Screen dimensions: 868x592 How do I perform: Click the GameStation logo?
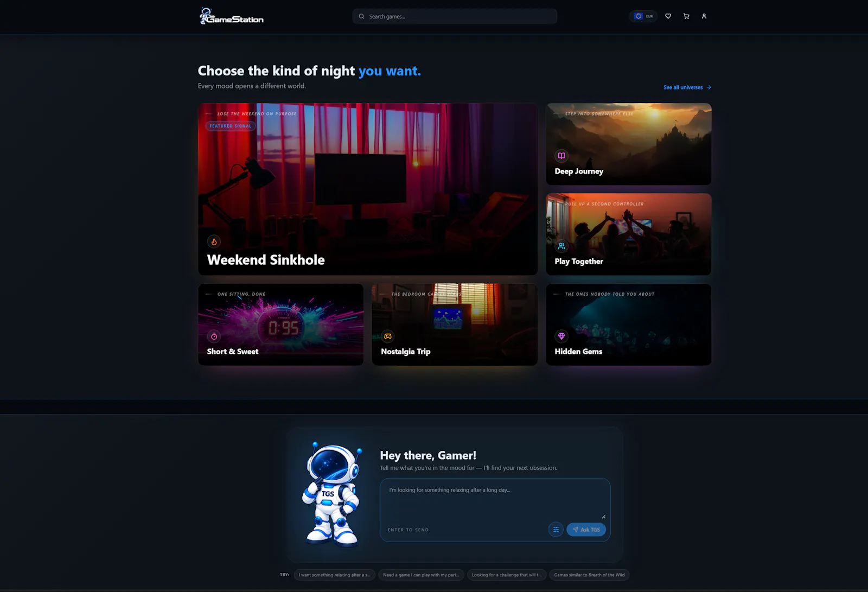point(231,16)
